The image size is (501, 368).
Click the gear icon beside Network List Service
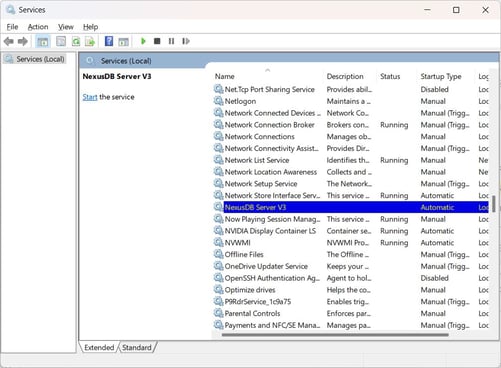click(218, 160)
